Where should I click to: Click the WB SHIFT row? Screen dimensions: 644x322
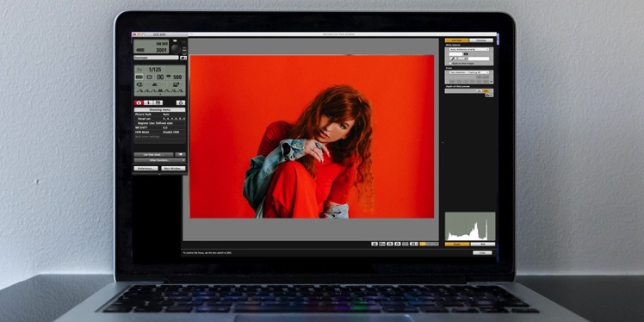160,127
